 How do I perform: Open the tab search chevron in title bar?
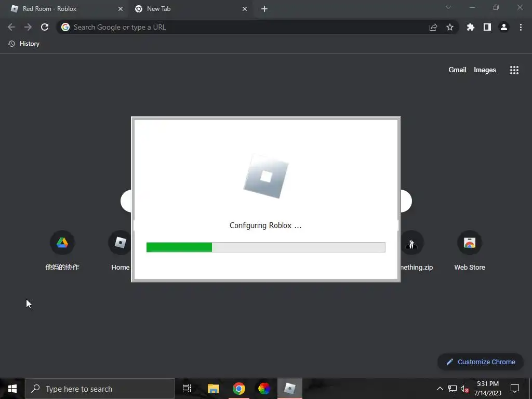click(x=448, y=7)
